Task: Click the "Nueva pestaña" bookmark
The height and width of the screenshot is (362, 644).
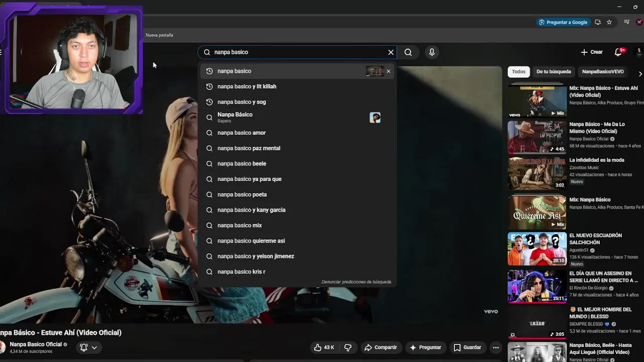Action: pyautogui.click(x=159, y=35)
